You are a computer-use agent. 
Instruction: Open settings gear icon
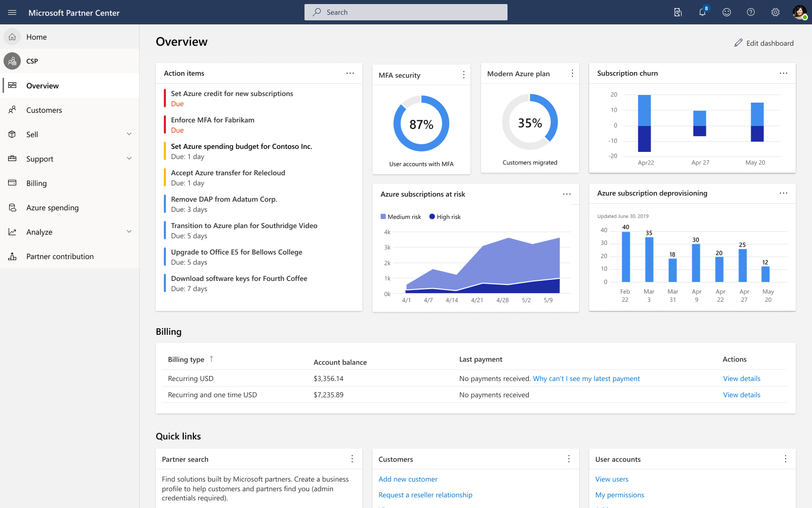[x=775, y=12]
